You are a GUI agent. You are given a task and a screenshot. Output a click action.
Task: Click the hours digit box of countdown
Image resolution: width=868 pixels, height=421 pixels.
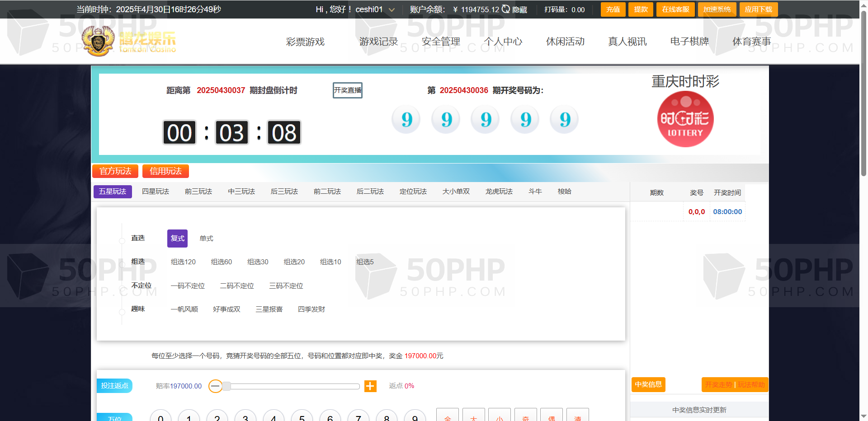[179, 133]
